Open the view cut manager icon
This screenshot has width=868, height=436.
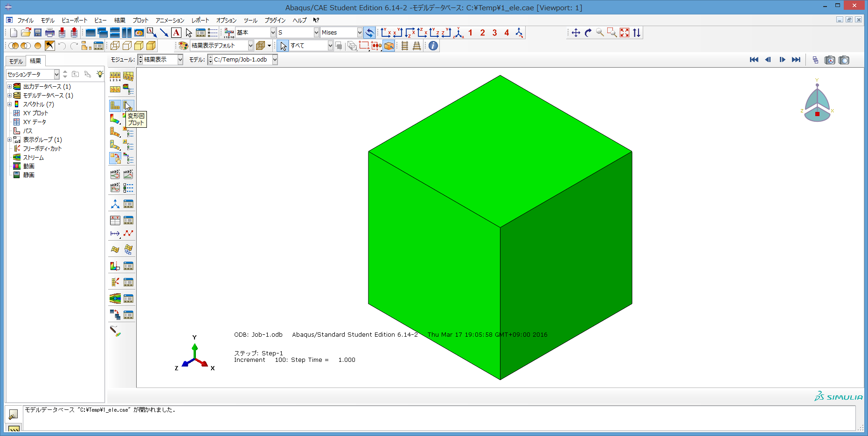(x=128, y=266)
